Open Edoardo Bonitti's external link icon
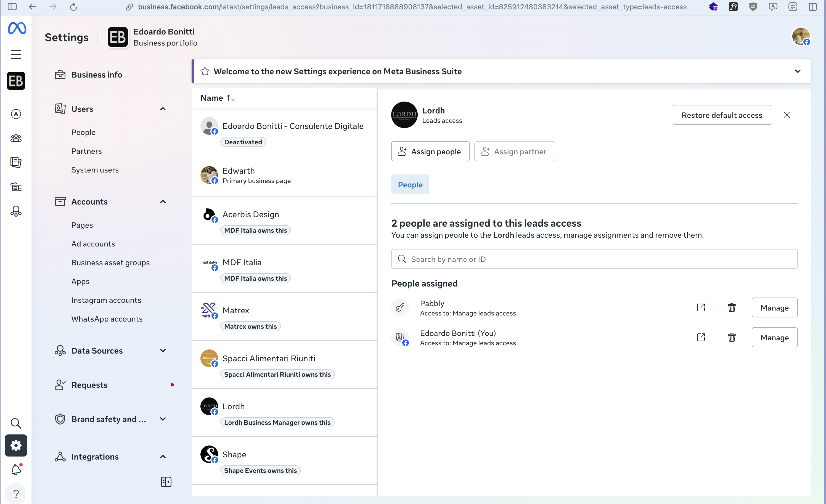Viewport: 826px width, 504px height. click(701, 337)
